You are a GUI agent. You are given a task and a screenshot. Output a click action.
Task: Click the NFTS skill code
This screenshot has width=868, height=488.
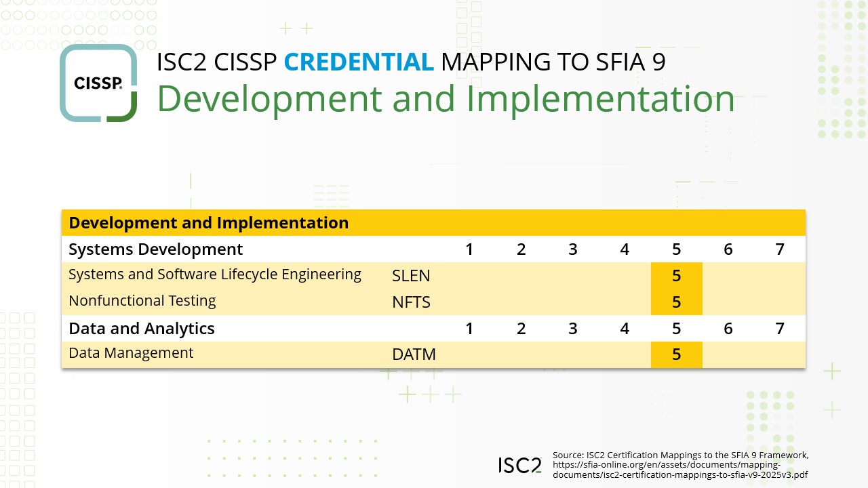[x=411, y=302]
